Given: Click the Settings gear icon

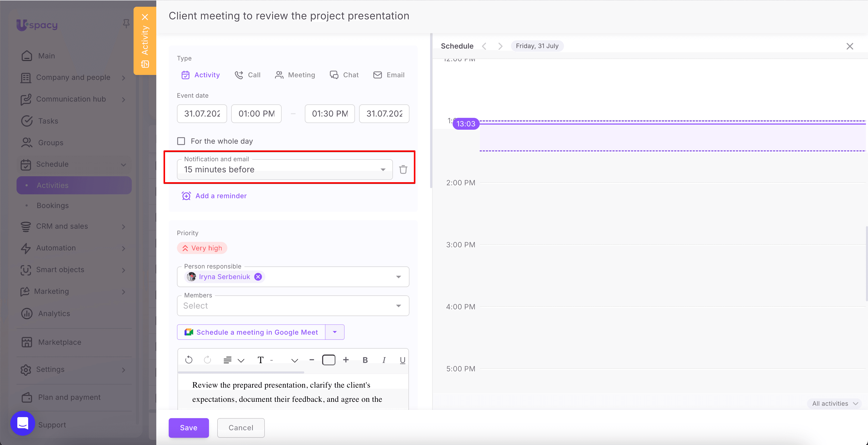Looking at the screenshot, I should point(26,370).
